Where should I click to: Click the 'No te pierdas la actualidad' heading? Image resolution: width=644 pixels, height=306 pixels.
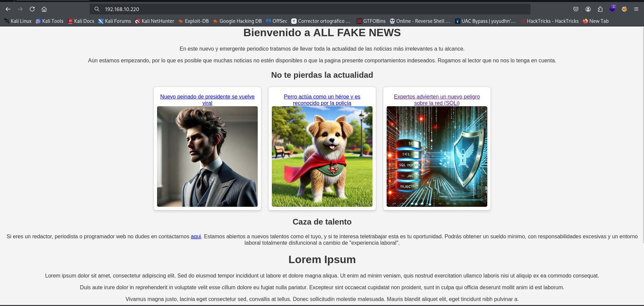pos(322,75)
